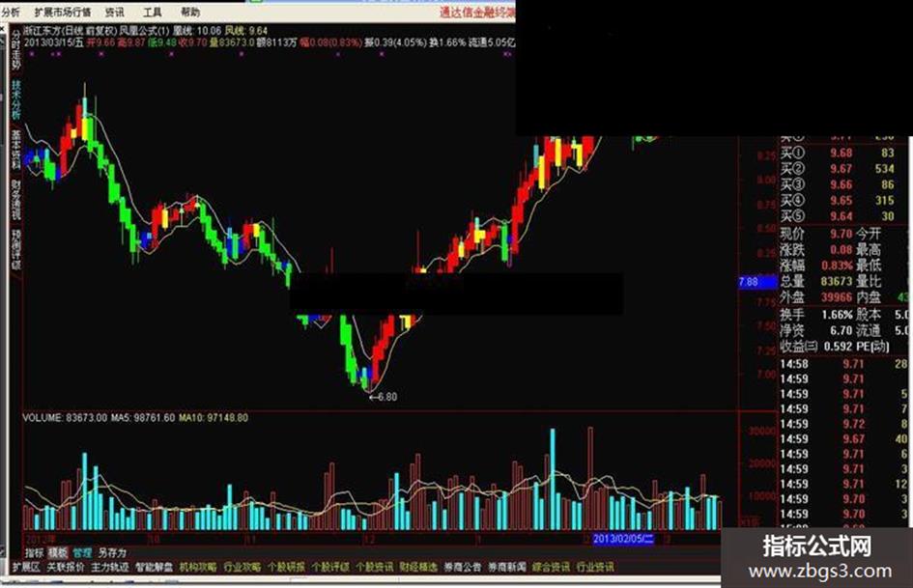Click the MA5: 98761.60 label
Image resolution: width=913 pixels, height=588 pixels.
click(143, 418)
